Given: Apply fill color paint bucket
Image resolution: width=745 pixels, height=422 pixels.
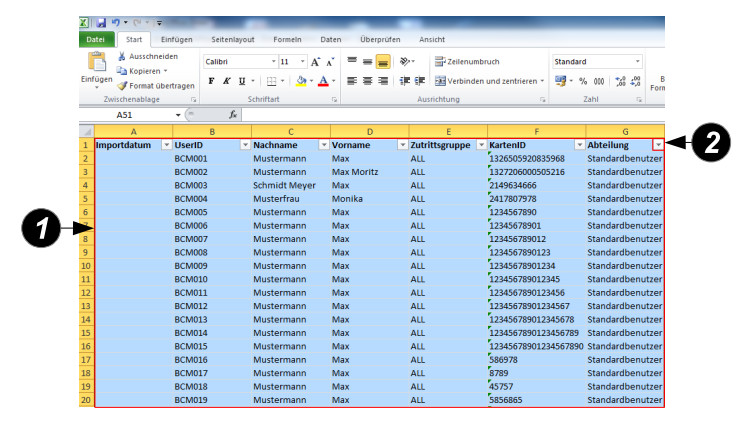Looking at the screenshot, I should (301, 81).
